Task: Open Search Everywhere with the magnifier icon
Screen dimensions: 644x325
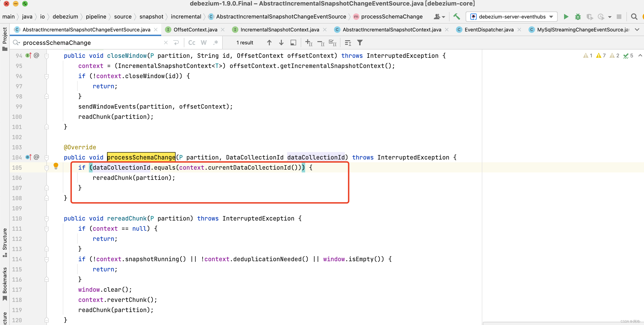Action: pos(634,17)
